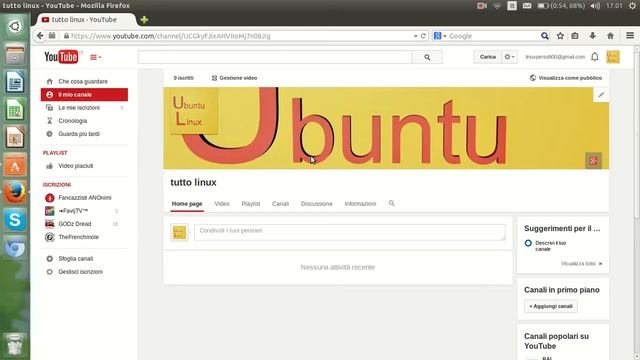Click the account avatar thumbnail
Image resolution: width=640 pixels, height=360 pixels.
(x=613, y=57)
